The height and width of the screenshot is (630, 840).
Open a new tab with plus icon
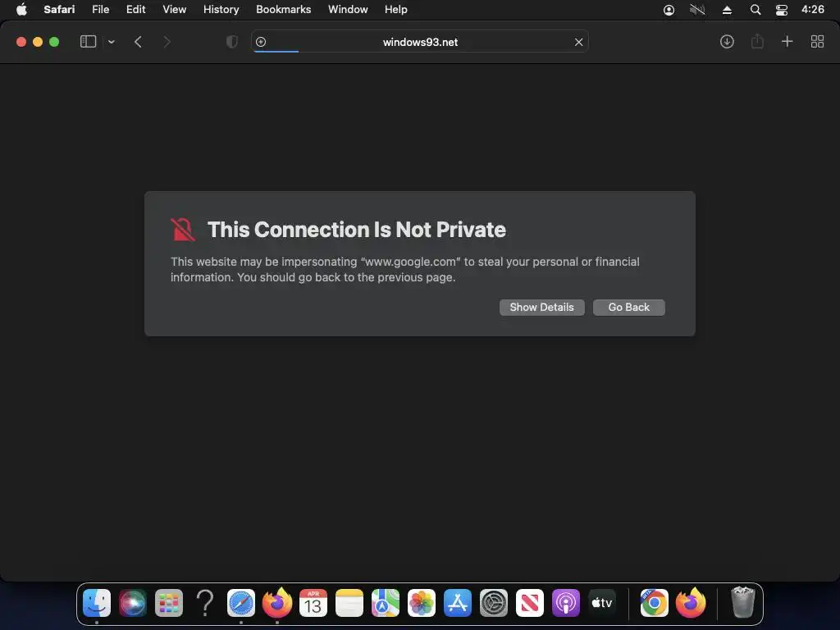coord(787,41)
